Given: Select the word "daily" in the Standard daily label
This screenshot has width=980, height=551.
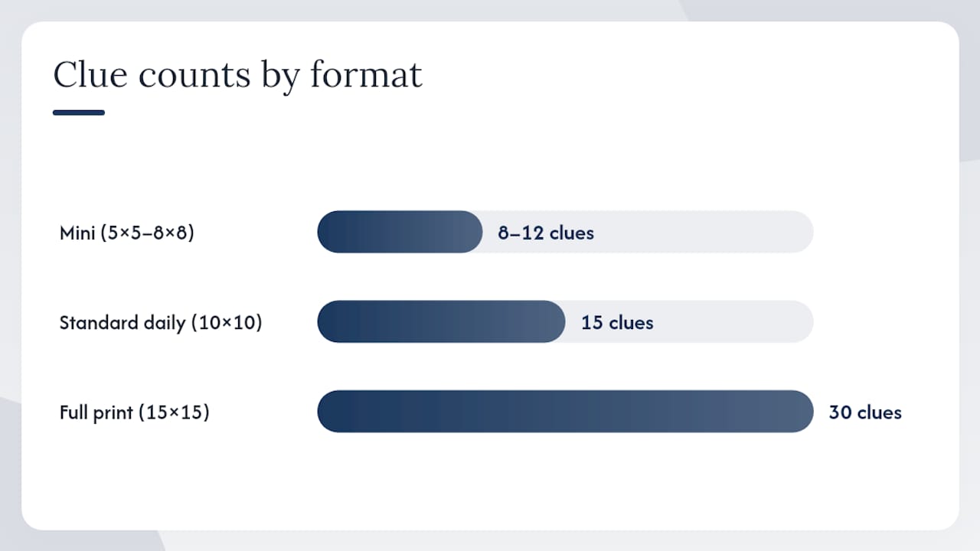Looking at the screenshot, I should coord(165,323).
